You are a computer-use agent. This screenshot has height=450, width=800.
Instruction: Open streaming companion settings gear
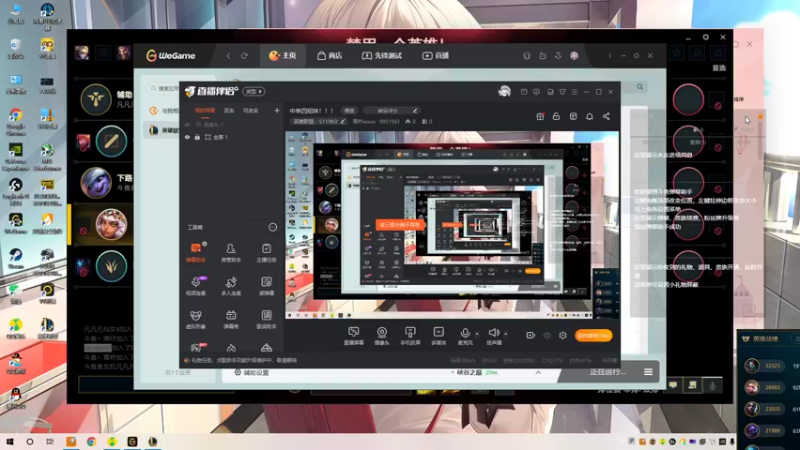tap(563, 335)
